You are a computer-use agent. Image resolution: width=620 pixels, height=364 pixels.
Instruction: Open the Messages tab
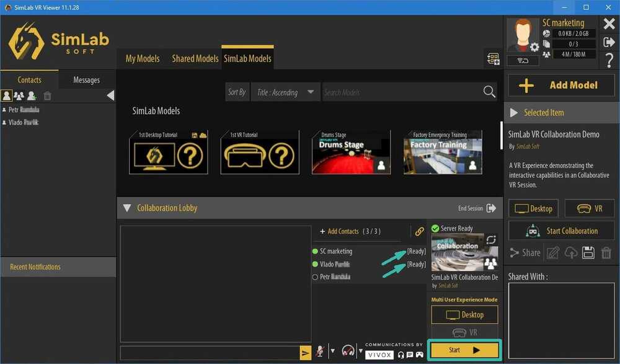click(x=86, y=79)
